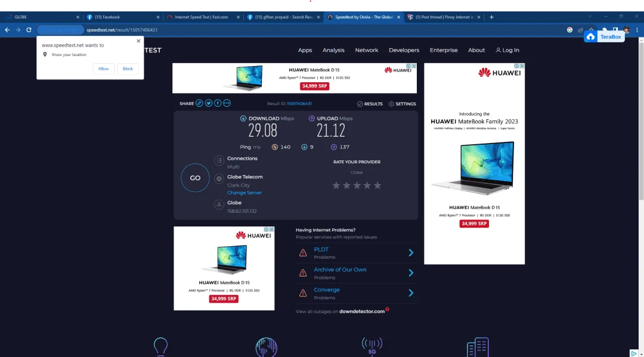Close the location permission popup
The width and height of the screenshot is (644, 357).
(138, 41)
